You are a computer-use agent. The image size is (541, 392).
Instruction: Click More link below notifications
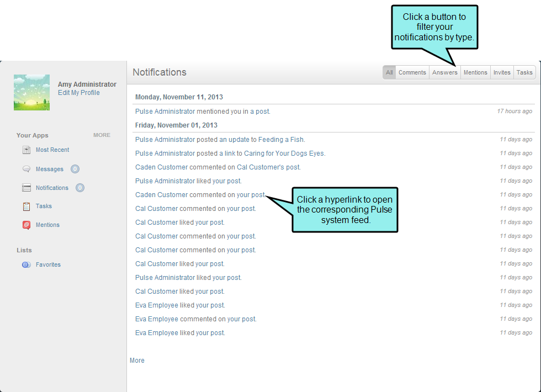[137, 360]
